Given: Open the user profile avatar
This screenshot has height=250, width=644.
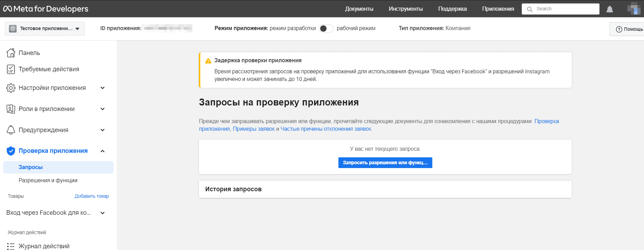Looking at the screenshot, I should click(634, 9).
